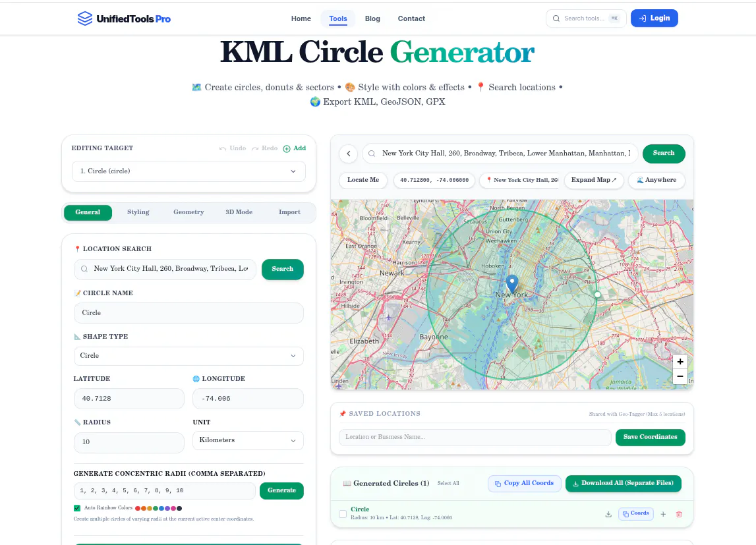This screenshot has width=756, height=545.
Task: Open the Shape Type dropdown
Action: [189, 356]
